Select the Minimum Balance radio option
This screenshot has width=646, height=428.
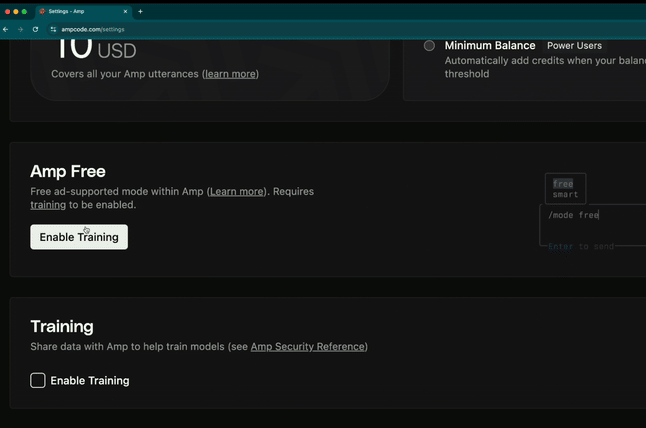(x=429, y=45)
